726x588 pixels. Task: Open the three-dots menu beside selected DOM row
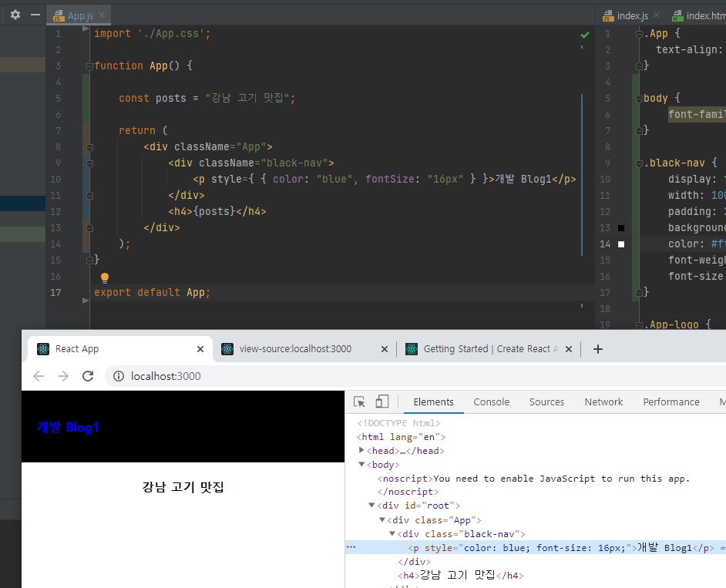351,547
